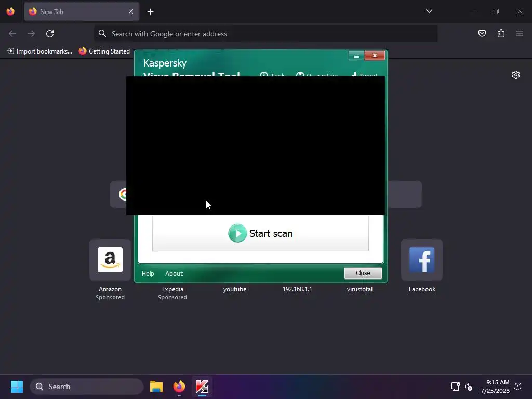Start the Kaspersky virus scan

coord(260,233)
